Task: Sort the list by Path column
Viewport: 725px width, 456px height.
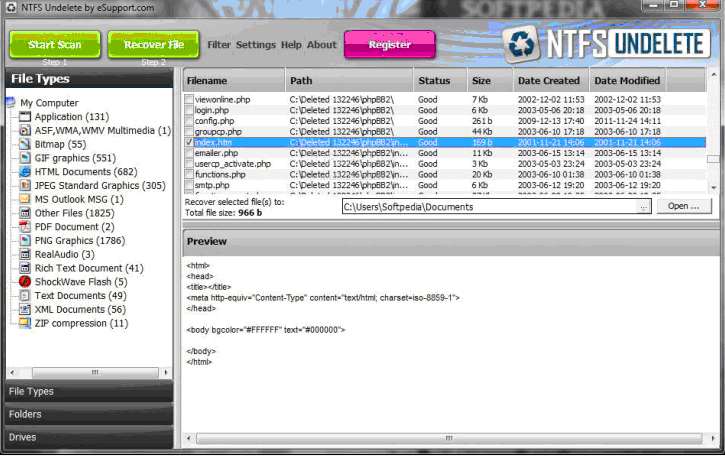Action: coord(349,80)
